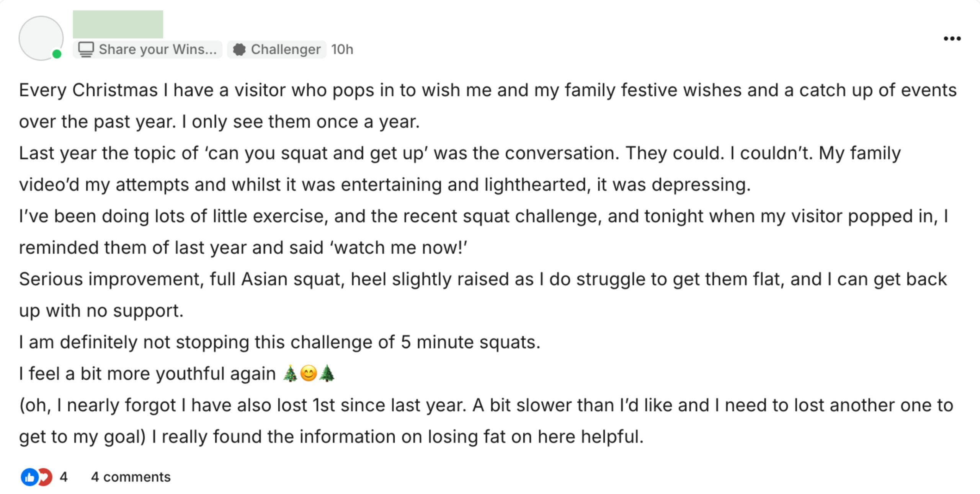Viewport: 980px width, 494px height.
Task: Click the green online status dot
Action: [57, 54]
